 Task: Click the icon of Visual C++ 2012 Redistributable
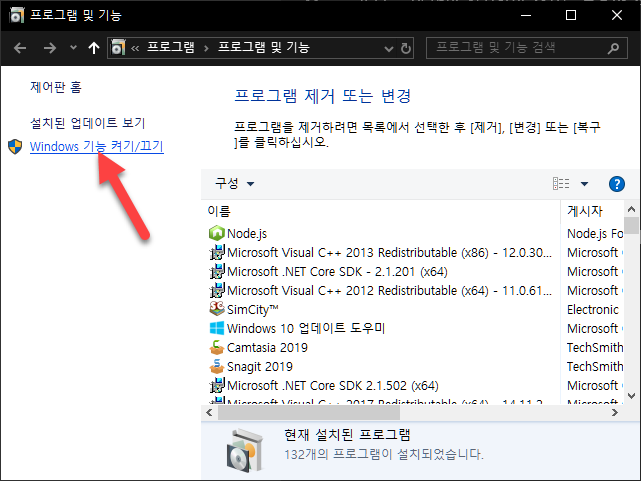(217, 291)
